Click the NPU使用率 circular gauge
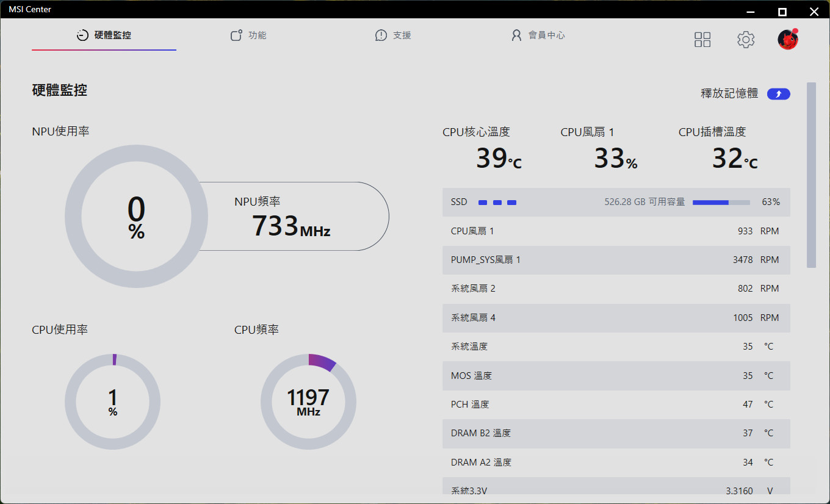The width and height of the screenshot is (830, 504). coord(136,217)
